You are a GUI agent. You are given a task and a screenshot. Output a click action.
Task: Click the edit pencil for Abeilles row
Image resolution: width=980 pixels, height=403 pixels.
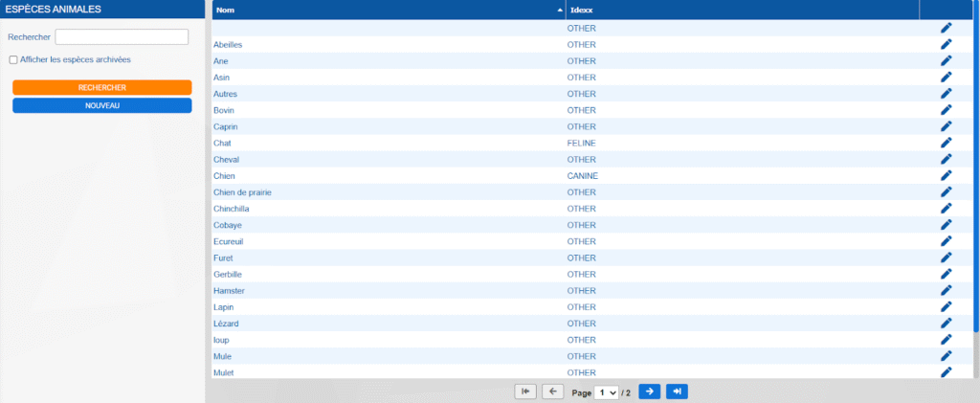tap(946, 44)
